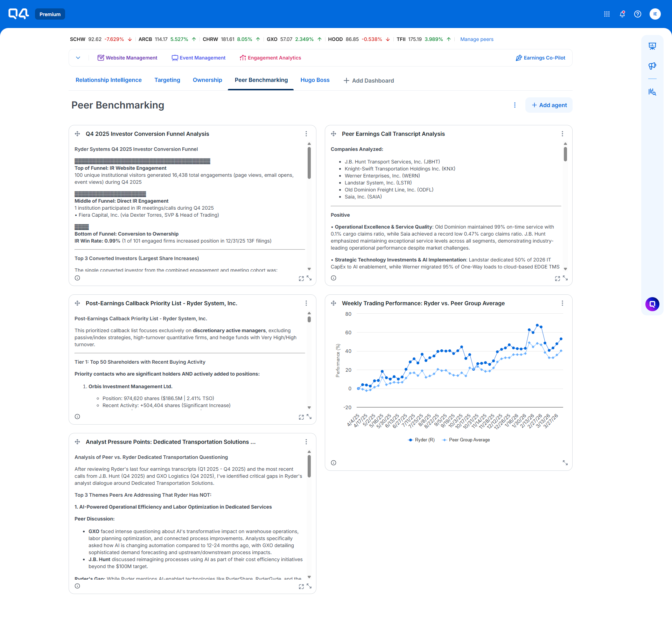This screenshot has height=622, width=672.
Task: Click the CHRW ticker in peer bar
Action: point(231,39)
